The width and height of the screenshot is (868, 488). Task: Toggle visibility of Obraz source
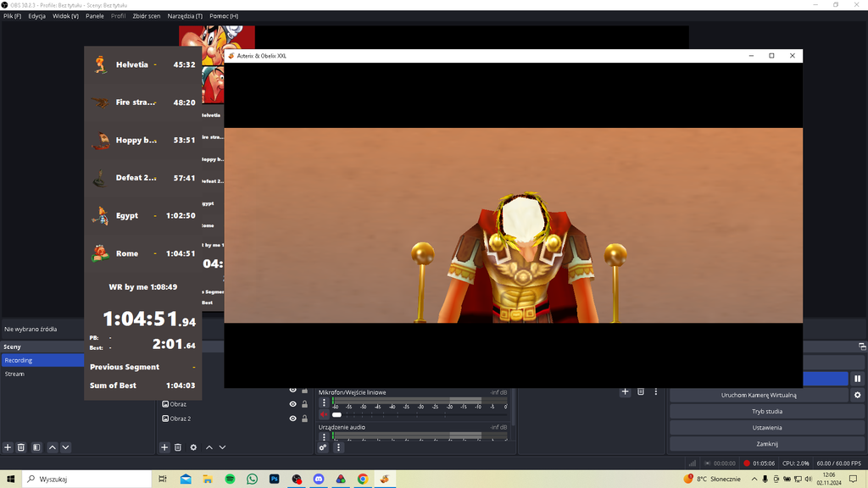[292, 404]
